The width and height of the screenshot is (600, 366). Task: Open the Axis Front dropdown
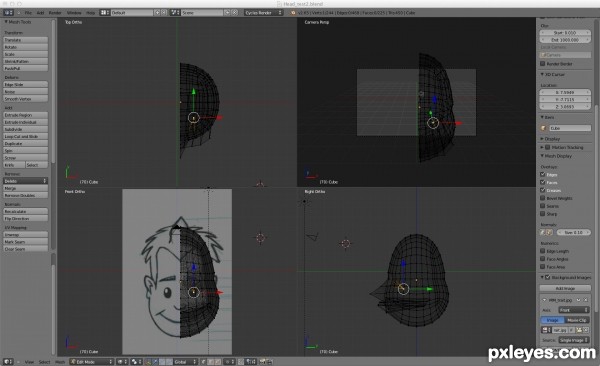click(x=574, y=310)
